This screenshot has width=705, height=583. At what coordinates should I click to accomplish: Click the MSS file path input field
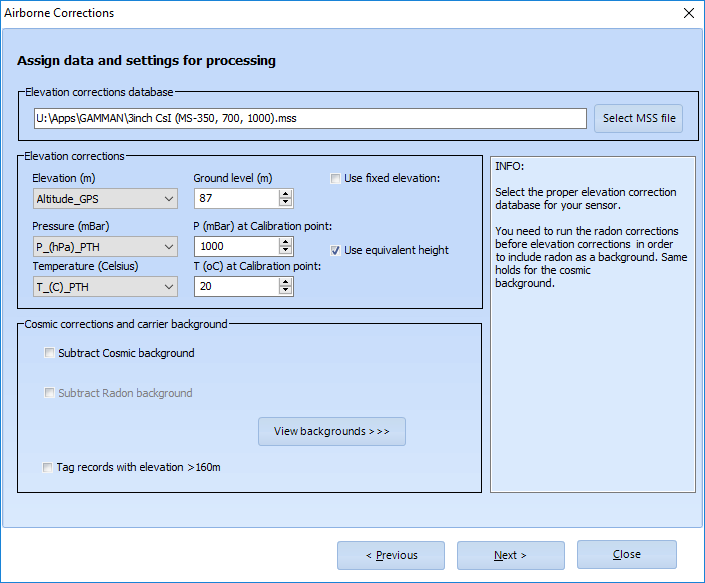(x=309, y=118)
